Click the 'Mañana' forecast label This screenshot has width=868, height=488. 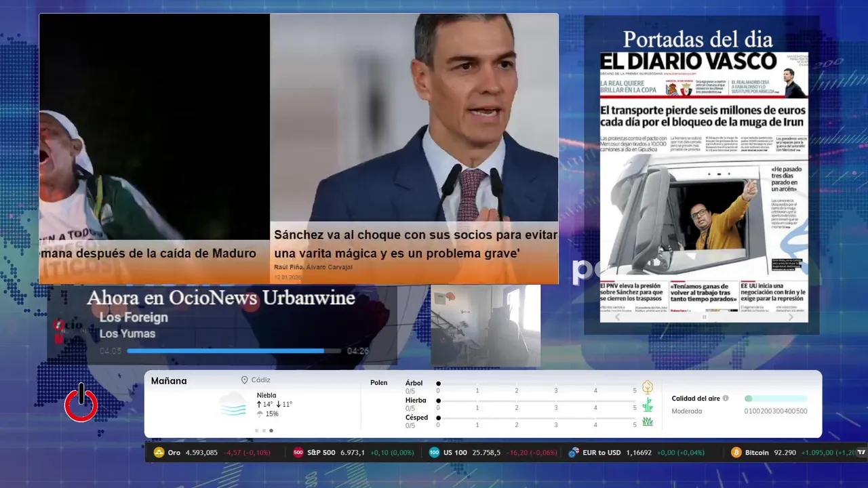coord(169,381)
